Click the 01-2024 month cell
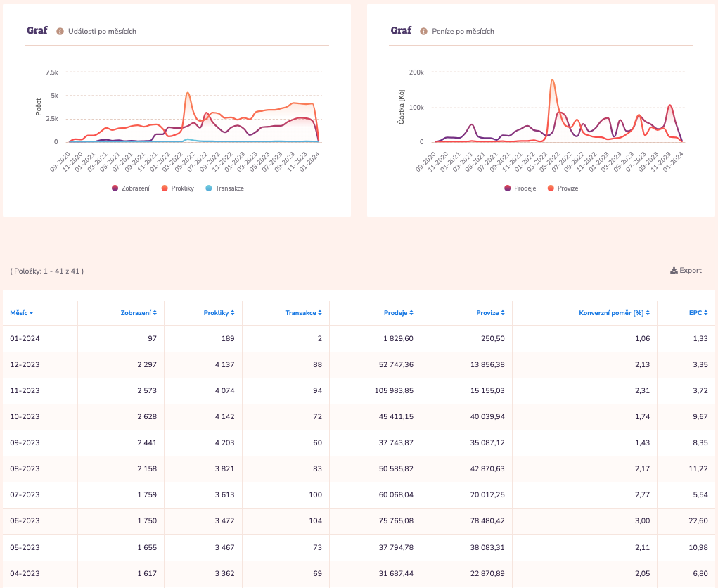The image size is (718, 588). coord(25,338)
